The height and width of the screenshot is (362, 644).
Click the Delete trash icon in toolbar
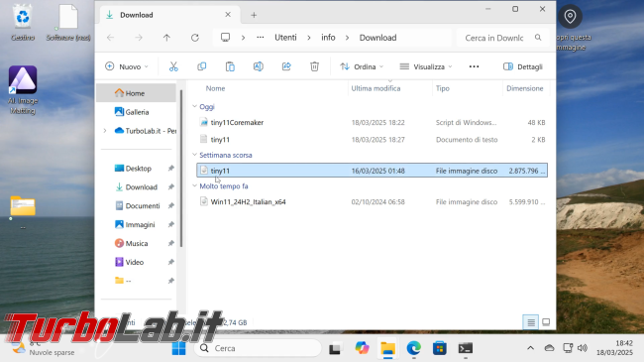click(x=314, y=66)
